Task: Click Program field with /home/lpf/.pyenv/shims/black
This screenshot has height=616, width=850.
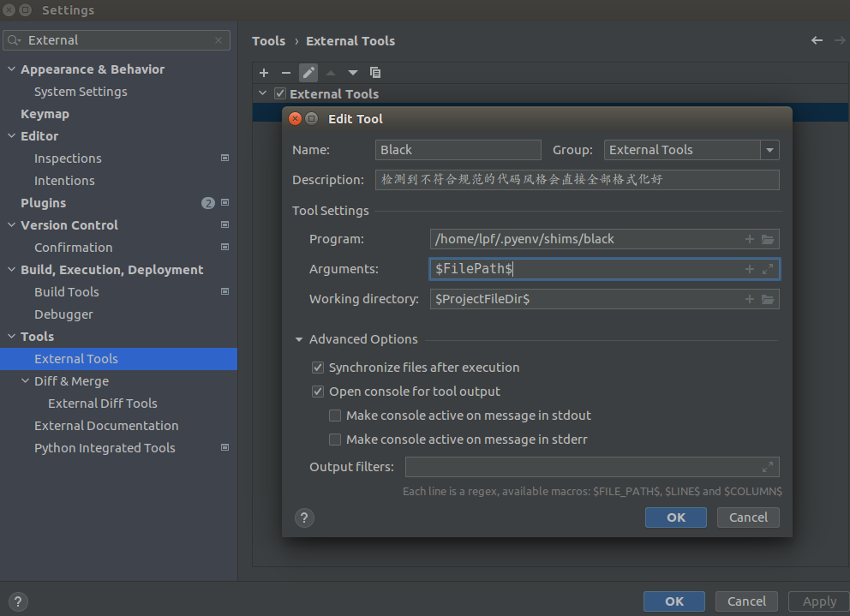Action: click(604, 239)
